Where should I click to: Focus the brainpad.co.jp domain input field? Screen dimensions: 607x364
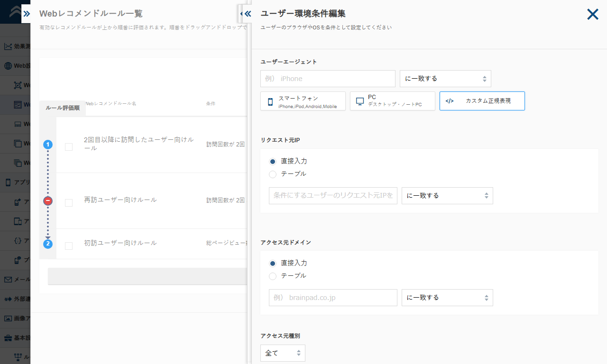tap(333, 298)
